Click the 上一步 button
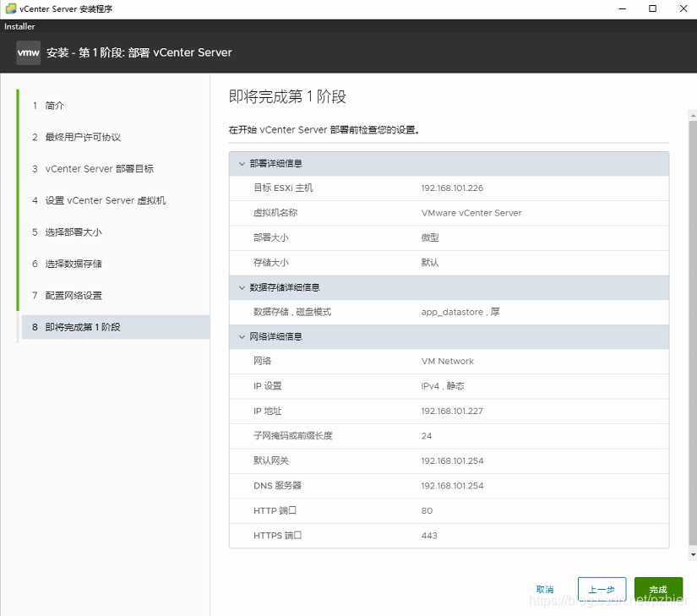 [602, 589]
